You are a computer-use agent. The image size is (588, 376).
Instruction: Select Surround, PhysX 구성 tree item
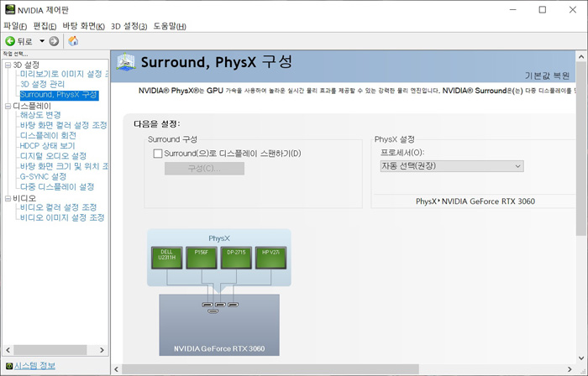(59, 95)
